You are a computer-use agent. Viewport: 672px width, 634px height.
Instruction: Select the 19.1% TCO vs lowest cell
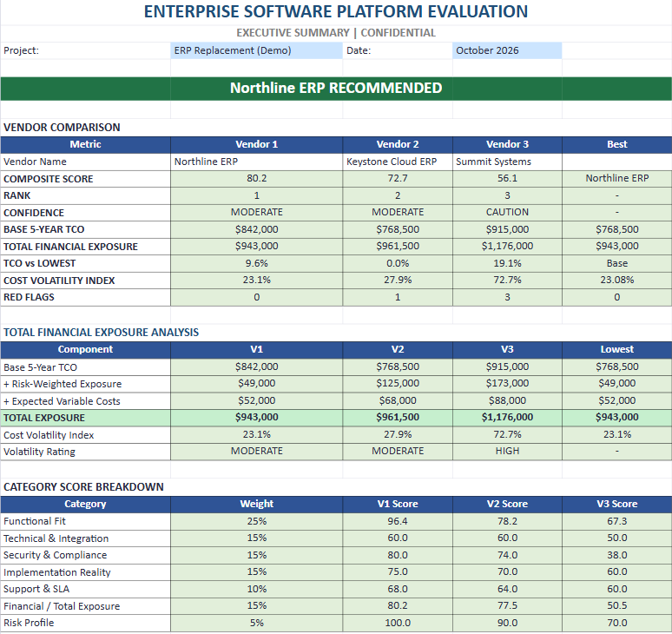coord(507,263)
